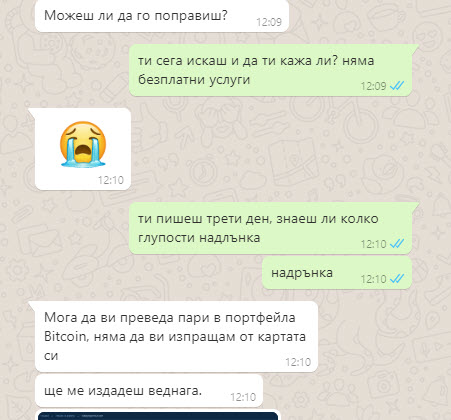
Task: Select the 'Можеш ли да го поправиш?' message
Action: coord(162,16)
